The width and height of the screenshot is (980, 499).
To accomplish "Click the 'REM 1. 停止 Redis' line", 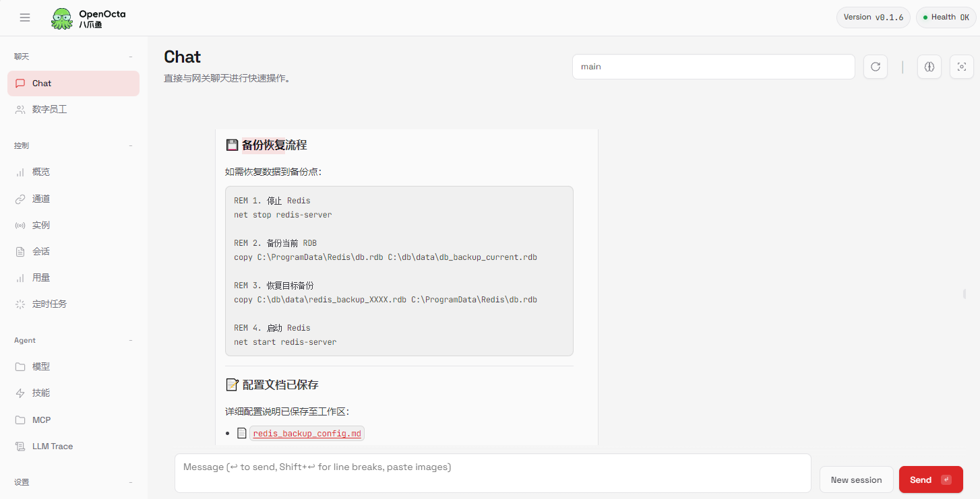I will 272,201.
